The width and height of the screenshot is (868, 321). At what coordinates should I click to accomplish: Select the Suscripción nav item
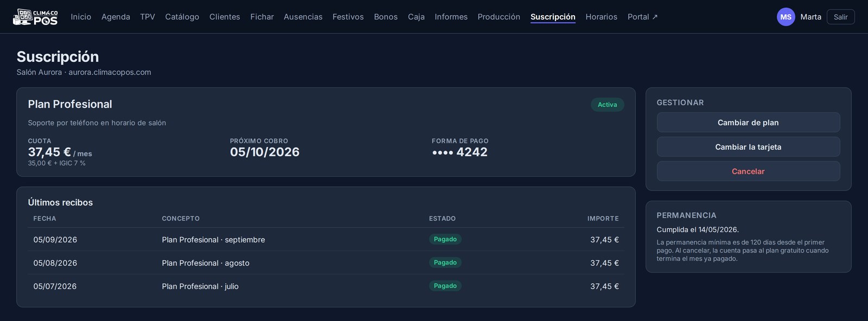pyautogui.click(x=553, y=17)
